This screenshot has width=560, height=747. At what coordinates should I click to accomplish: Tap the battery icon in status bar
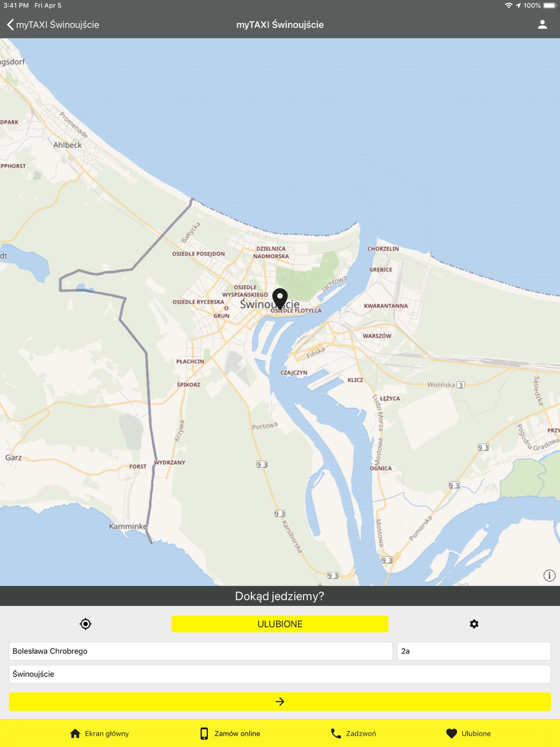(x=549, y=6)
